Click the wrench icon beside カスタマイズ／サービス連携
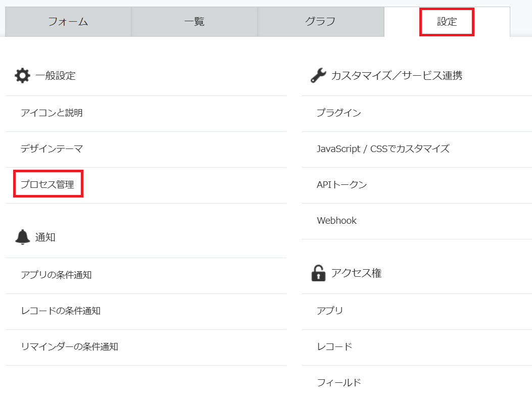The image size is (532, 399). click(318, 76)
